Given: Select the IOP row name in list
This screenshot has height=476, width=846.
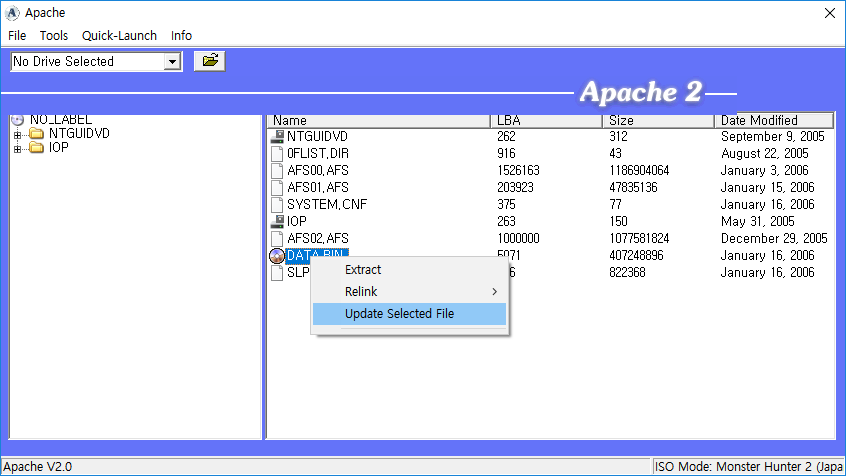Looking at the screenshot, I should [x=297, y=221].
